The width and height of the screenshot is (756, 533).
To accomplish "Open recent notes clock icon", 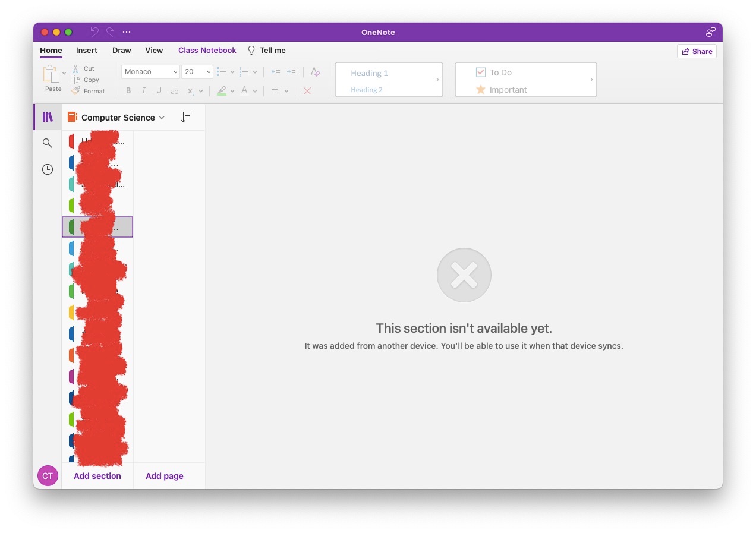I will (x=48, y=169).
